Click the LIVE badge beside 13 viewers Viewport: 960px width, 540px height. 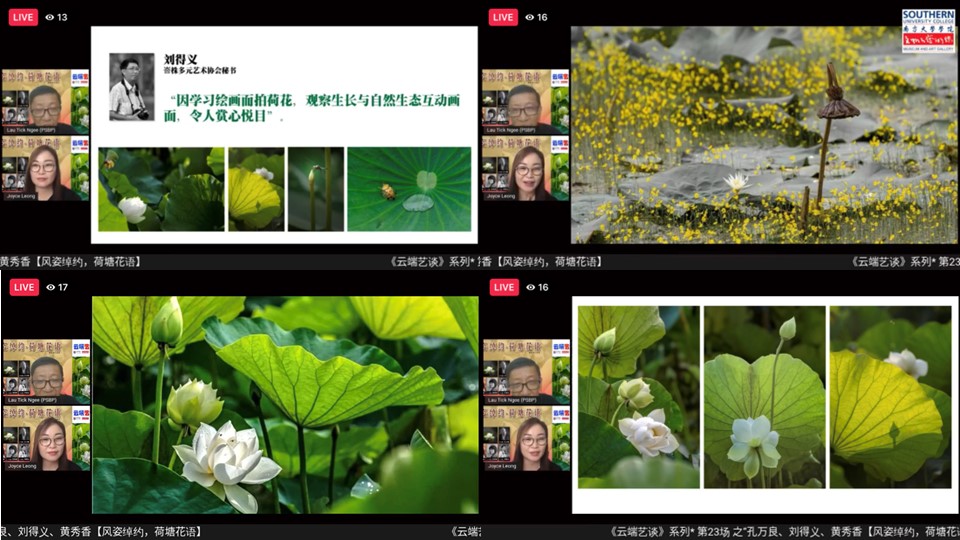[x=23, y=17]
